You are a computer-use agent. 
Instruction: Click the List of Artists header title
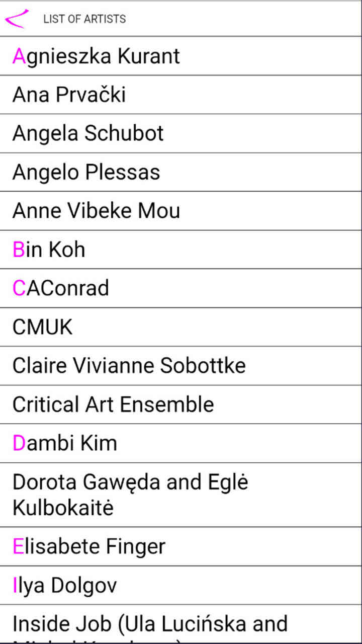84,19
